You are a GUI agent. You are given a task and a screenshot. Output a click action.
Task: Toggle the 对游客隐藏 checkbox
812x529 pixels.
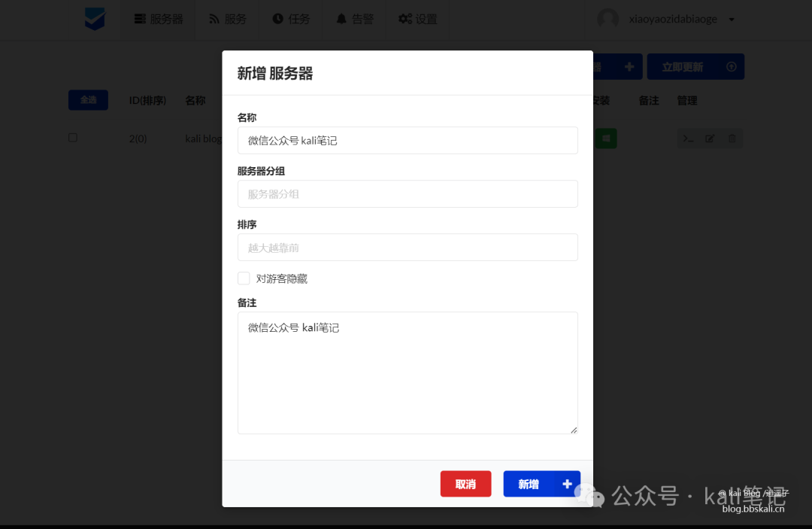pos(244,278)
